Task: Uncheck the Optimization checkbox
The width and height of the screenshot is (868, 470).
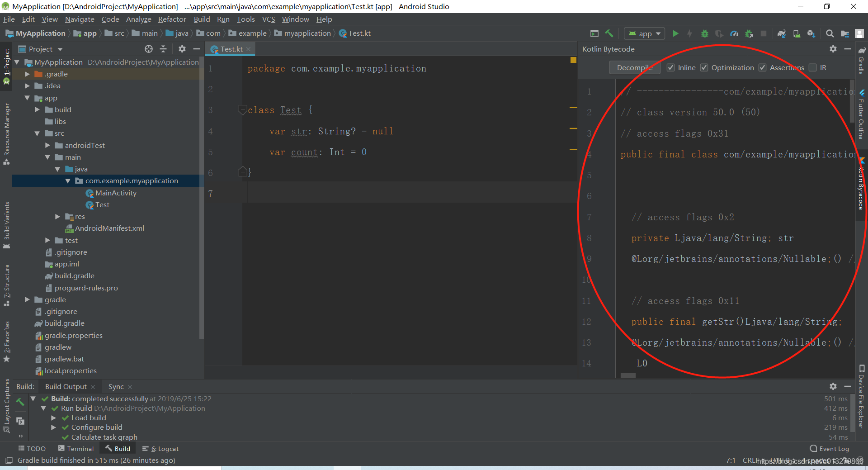Action: pyautogui.click(x=704, y=67)
